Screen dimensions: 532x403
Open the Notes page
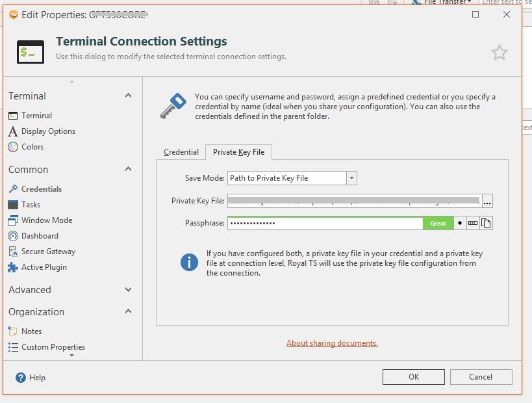click(31, 331)
